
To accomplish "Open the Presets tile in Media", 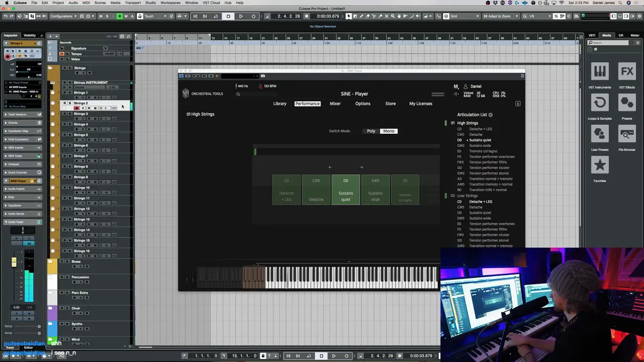I will 627,103.
